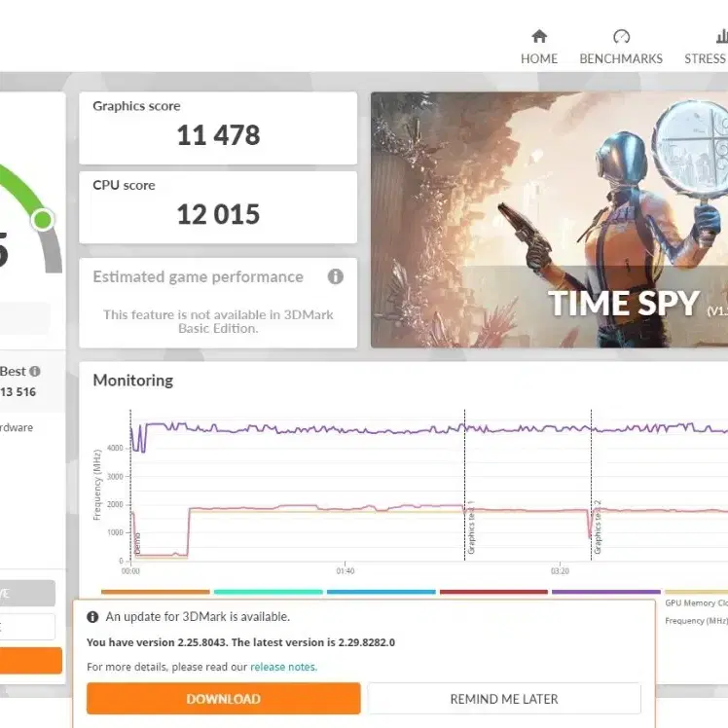Click the 12 015 CPU score value

(x=218, y=214)
